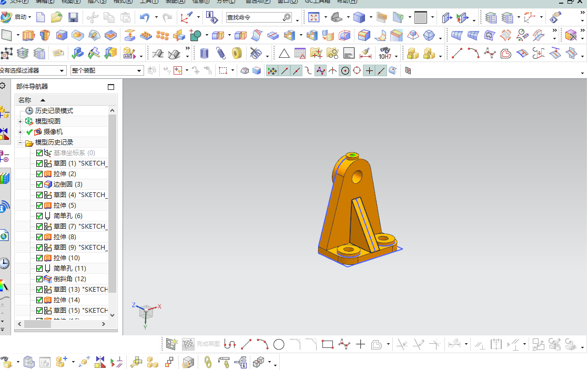Maximize the 部件导航器 panel

[111, 87]
